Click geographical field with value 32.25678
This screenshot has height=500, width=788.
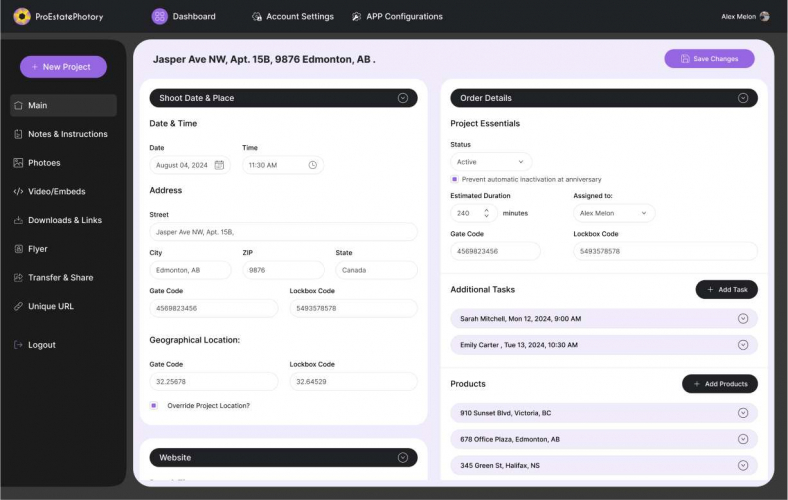(214, 382)
